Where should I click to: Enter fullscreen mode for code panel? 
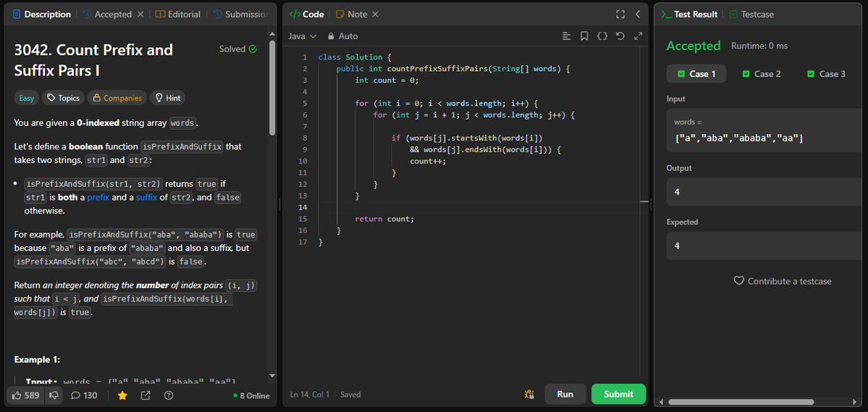620,14
